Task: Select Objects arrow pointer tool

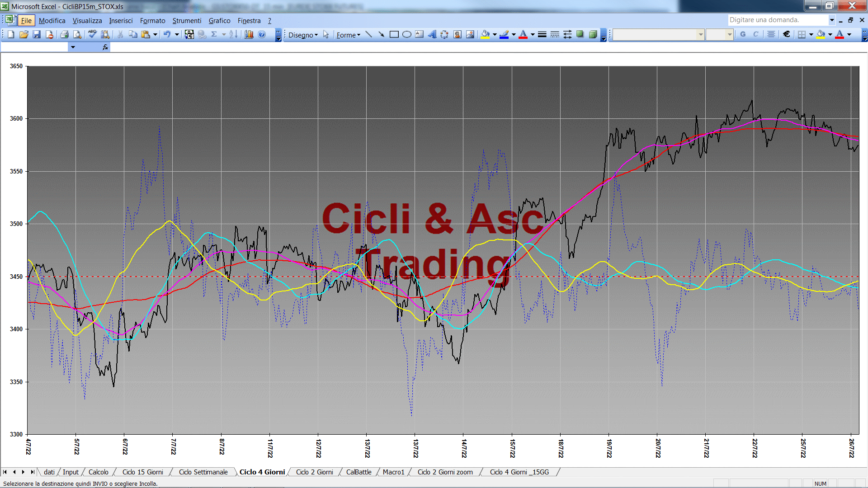Action: click(x=326, y=34)
